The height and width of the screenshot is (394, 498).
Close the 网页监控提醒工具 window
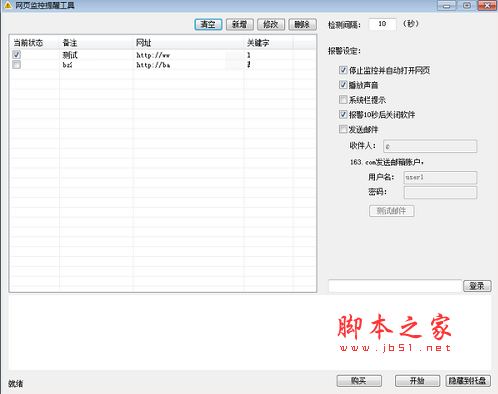(x=487, y=6)
